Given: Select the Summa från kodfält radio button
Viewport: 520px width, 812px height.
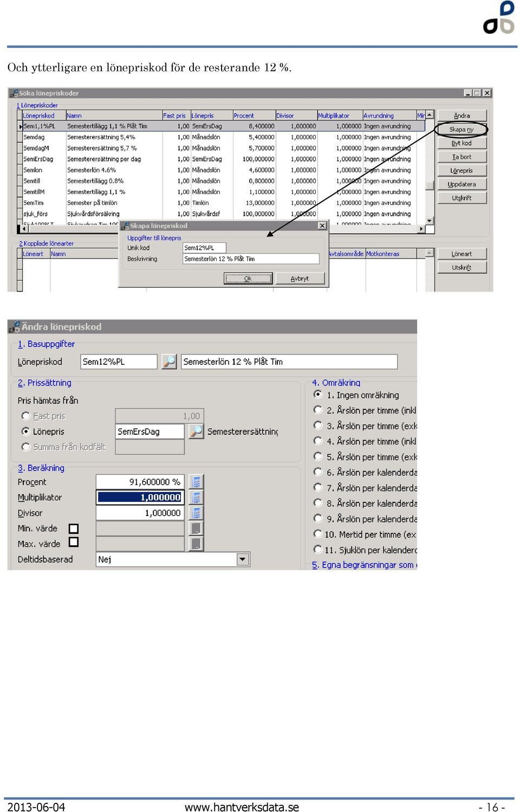Looking at the screenshot, I should point(25,447).
